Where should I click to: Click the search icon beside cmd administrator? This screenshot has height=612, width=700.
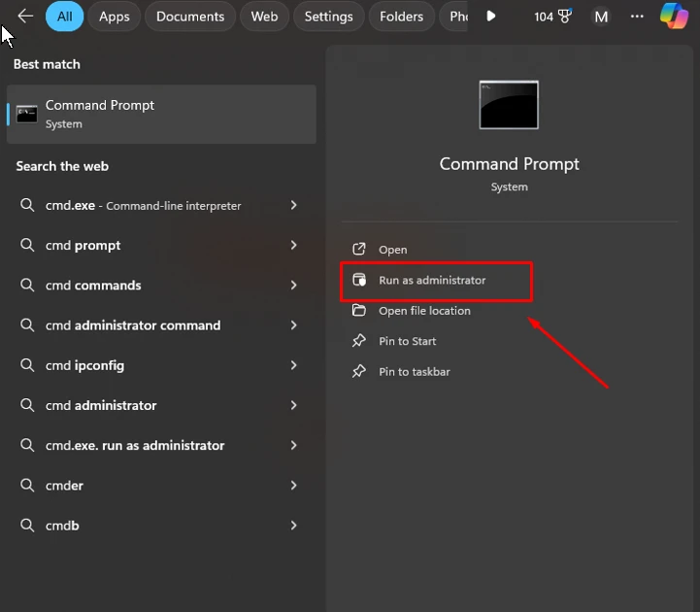tap(27, 405)
